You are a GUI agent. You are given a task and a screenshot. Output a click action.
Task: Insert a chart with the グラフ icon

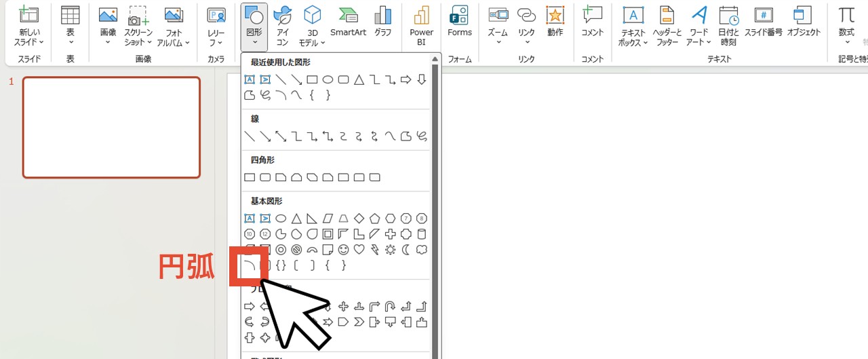point(383,21)
